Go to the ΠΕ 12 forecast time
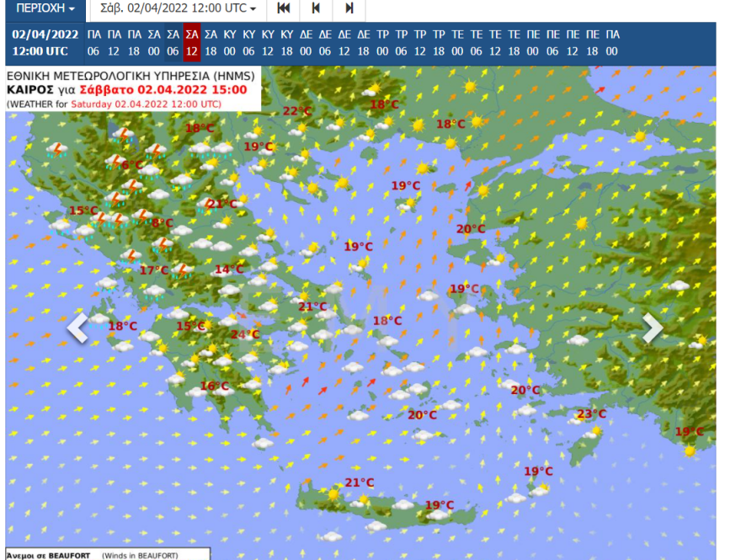This screenshot has width=741, height=560. (x=573, y=43)
